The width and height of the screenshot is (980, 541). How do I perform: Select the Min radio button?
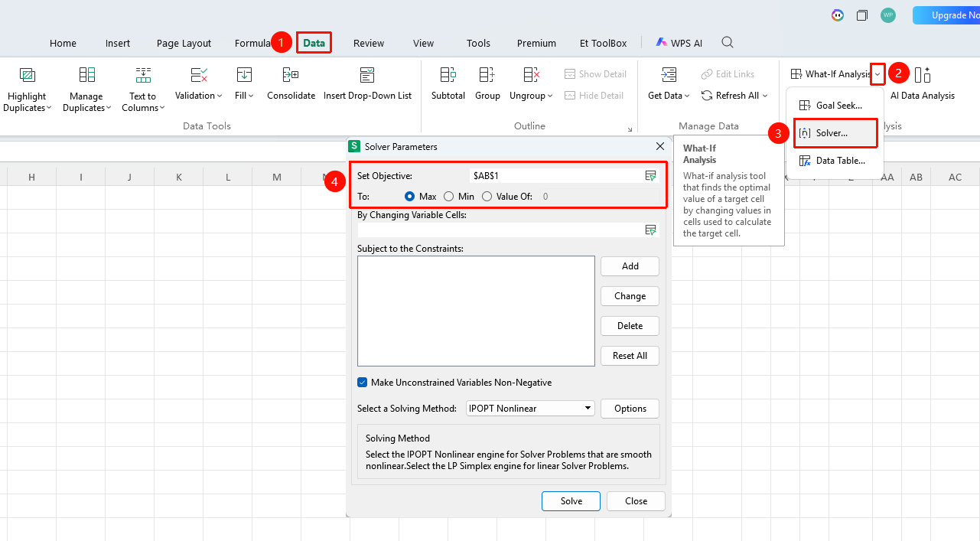[448, 197]
